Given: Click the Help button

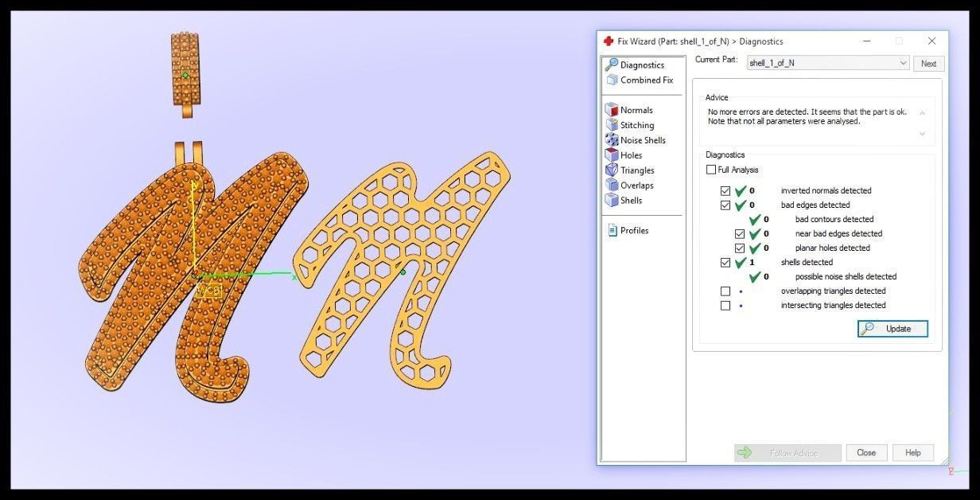Looking at the screenshot, I should pyautogui.click(x=913, y=453).
